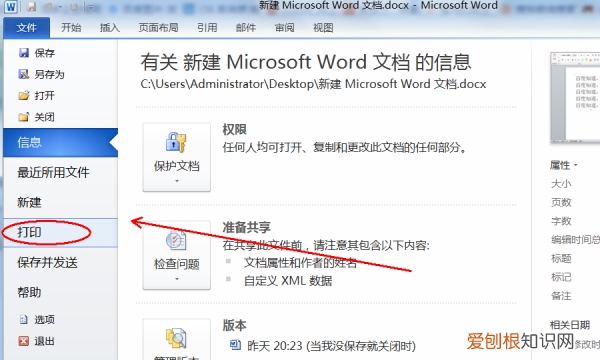This screenshot has height=360, width=600.
Task: Click the 打开 open folder icon
Action: tap(24, 95)
